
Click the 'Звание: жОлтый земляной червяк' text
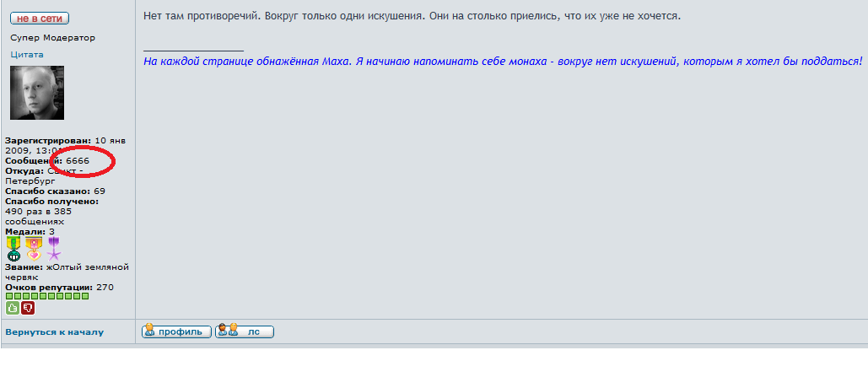click(x=66, y=271)
